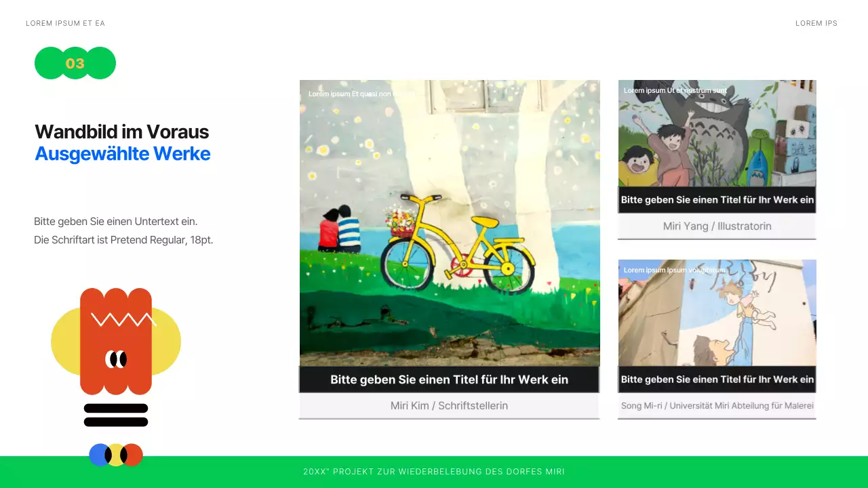Image resolution: width=868 pixels, height=488 pixels.
Task: Click the yellow circle behind the red character
Action: coord(116,342)
